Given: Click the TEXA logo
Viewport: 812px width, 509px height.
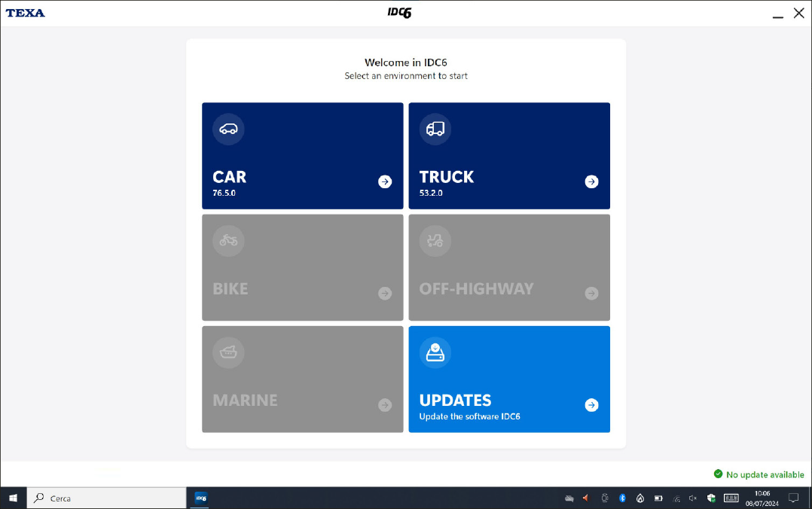Looking at the screenshot, I should pyautogui.click(x=26, y=13).
